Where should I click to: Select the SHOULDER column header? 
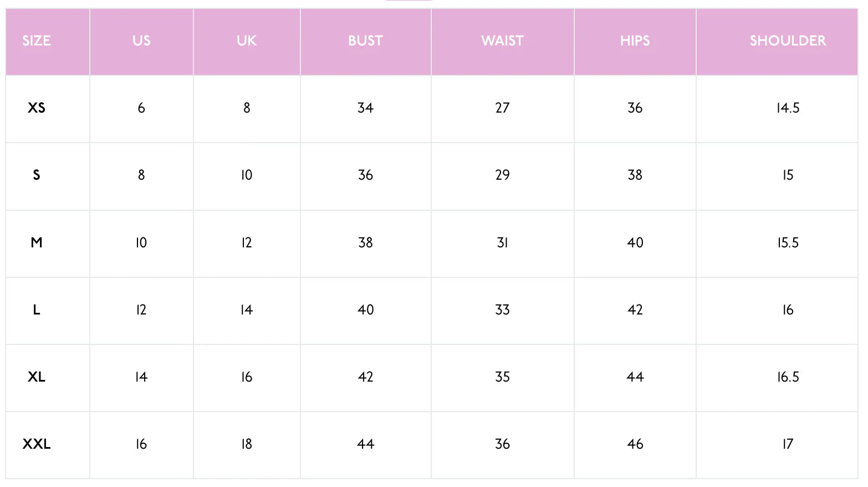point(788,40)
